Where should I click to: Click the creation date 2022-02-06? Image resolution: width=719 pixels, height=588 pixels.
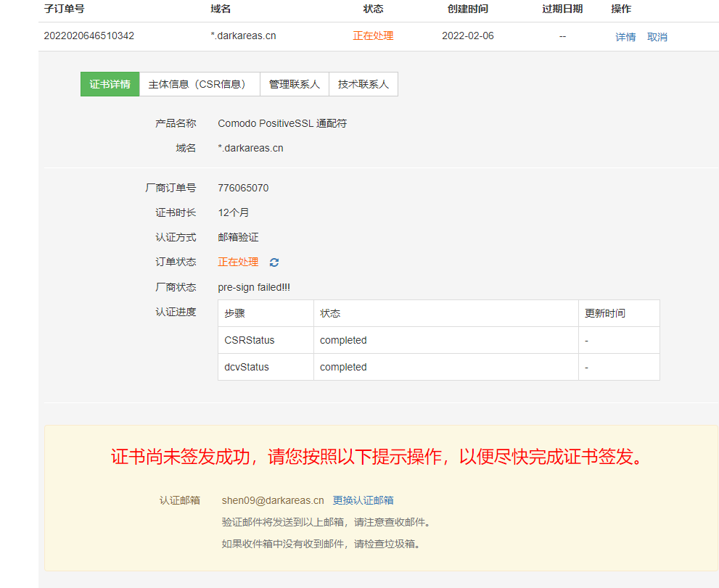pos(468,36)
